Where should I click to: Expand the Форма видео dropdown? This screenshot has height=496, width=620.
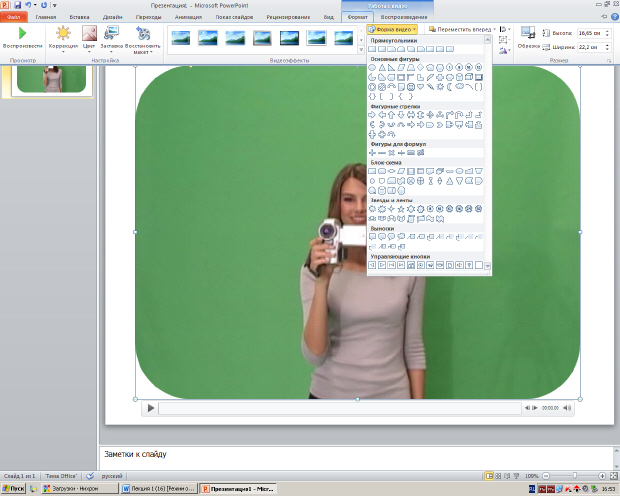click(392, 29)
